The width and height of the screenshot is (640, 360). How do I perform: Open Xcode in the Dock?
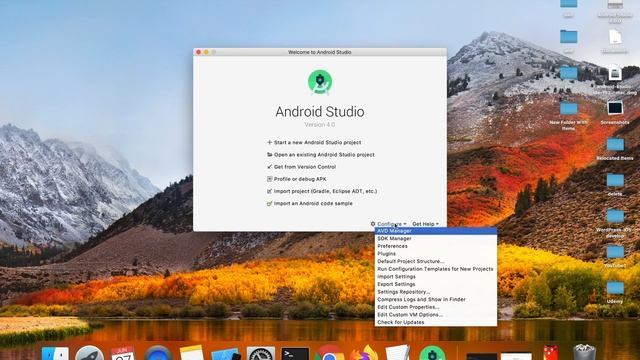[226, 354]
